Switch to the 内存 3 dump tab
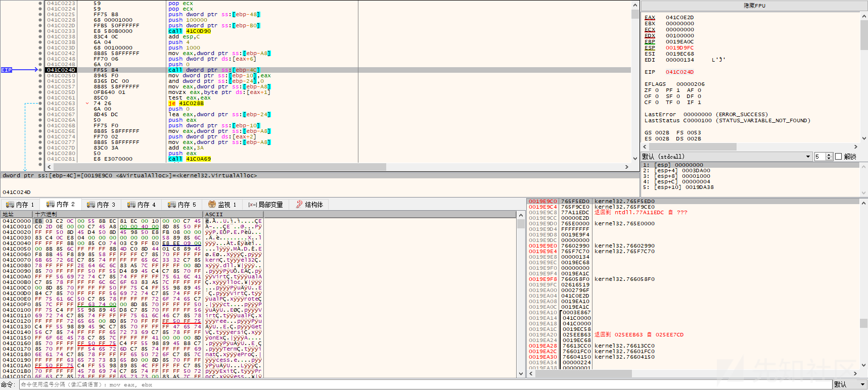Viewport: 868px width, 390px height. click(x=101, y=205)
